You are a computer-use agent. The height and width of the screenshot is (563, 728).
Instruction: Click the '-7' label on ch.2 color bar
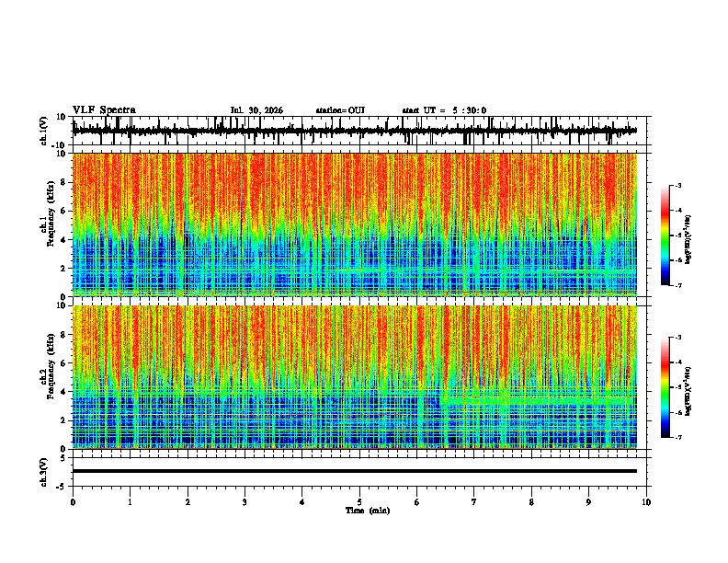(677, 437)
